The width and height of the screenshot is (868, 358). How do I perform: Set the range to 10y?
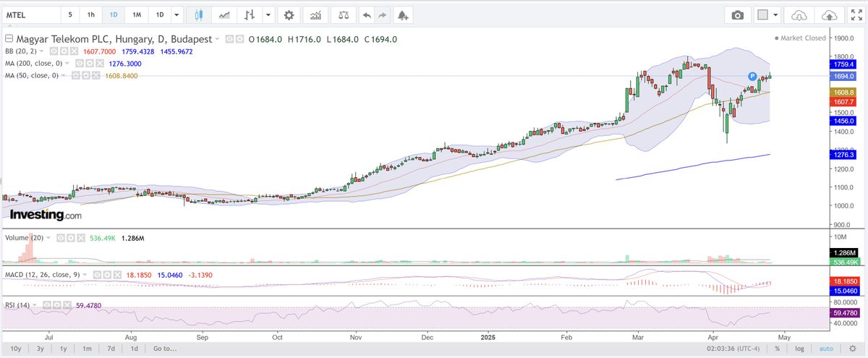[x=15, y=349]
